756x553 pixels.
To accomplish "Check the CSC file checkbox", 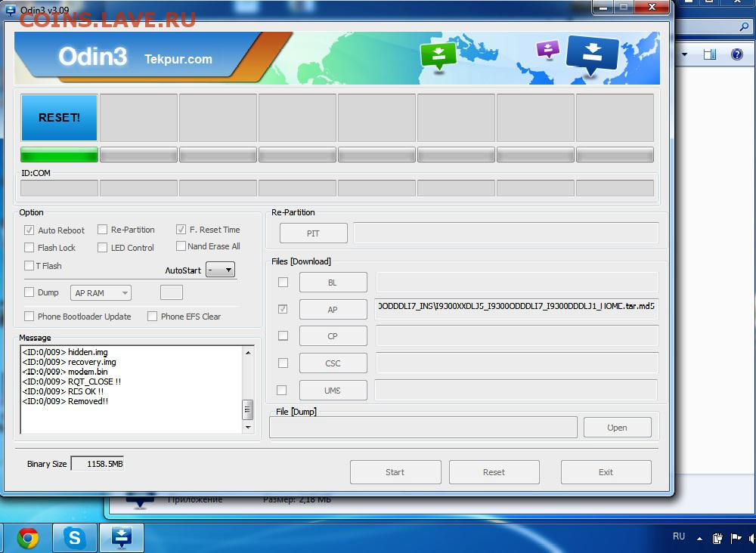I will (x=283, y=363).
